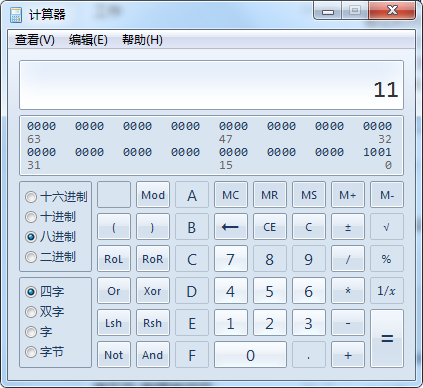Screen dimensions: 423x388
Task: Minimize the 计算器 window
Action: point(328,11)
